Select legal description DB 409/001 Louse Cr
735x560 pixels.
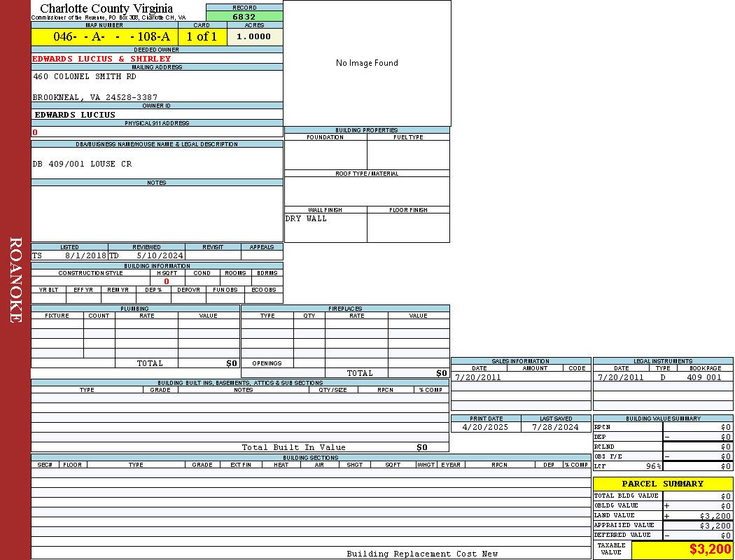(x=82, y=164)
